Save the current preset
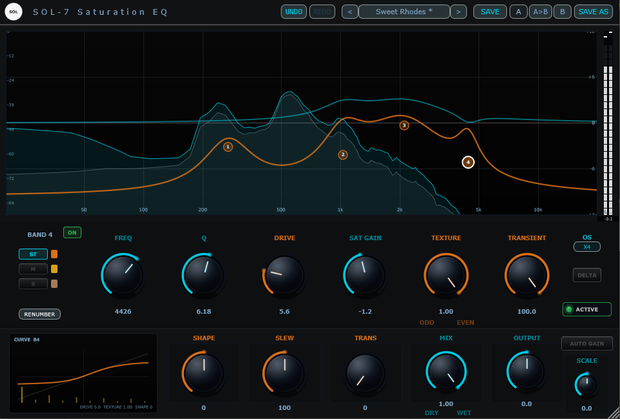This screenshot has height=419, width=620. pyautogui.click(x=490, y=12)
